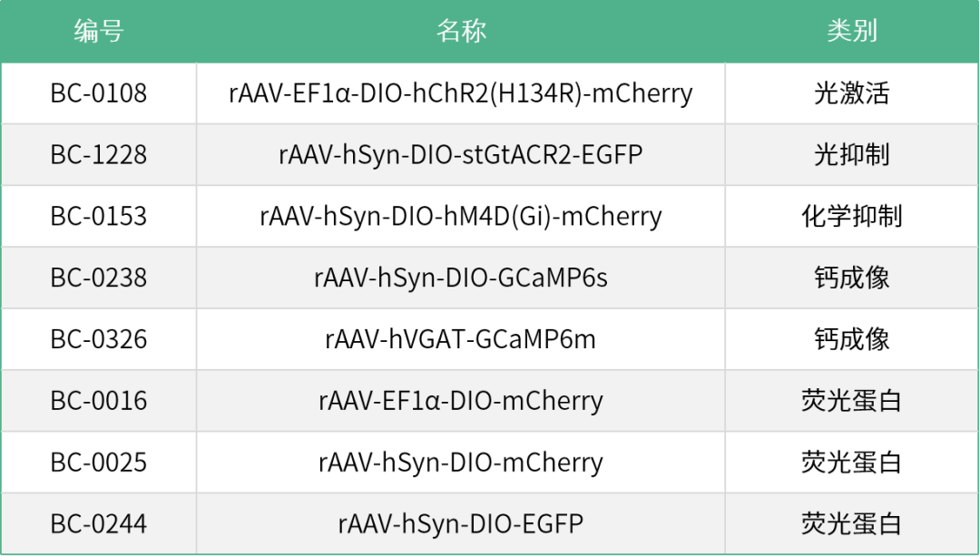
Task: Click the 名称 column header
Action: (461, 32)
